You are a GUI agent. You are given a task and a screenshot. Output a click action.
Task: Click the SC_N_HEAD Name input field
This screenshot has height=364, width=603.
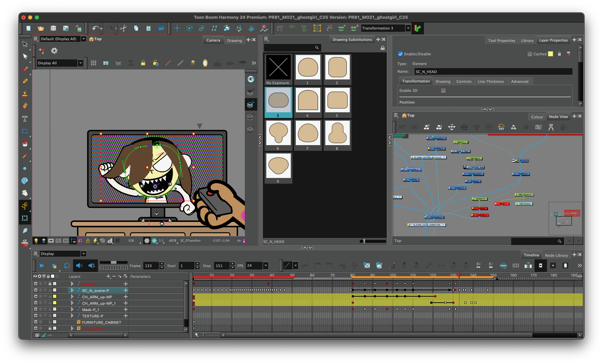[493, 71]
